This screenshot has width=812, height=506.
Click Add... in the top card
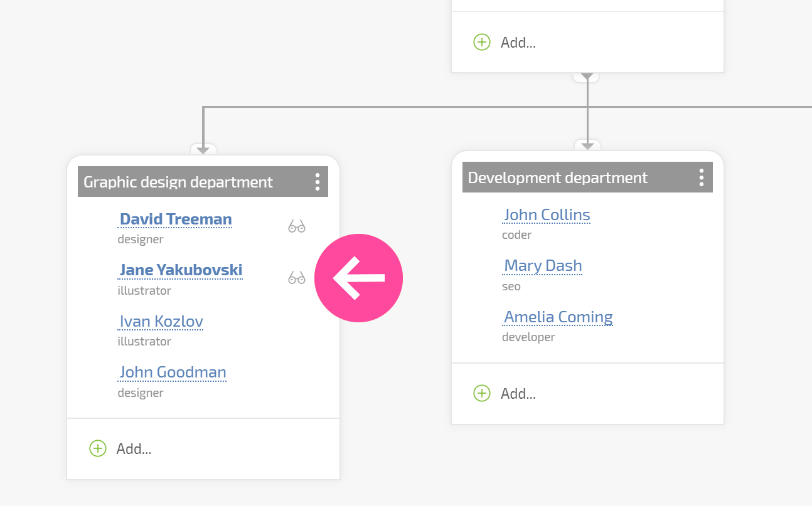click(518, 42)
